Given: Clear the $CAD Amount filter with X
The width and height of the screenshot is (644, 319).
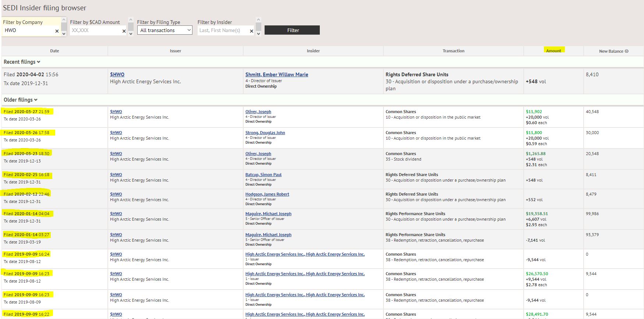Looking at the screenshot, I should point(124,31).
